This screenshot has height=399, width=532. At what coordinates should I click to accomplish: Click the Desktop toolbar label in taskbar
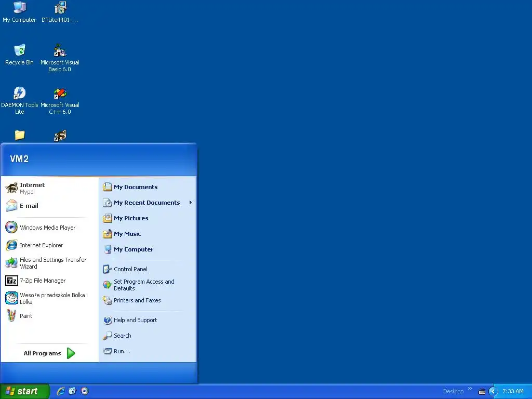click(x=453, y=391)
